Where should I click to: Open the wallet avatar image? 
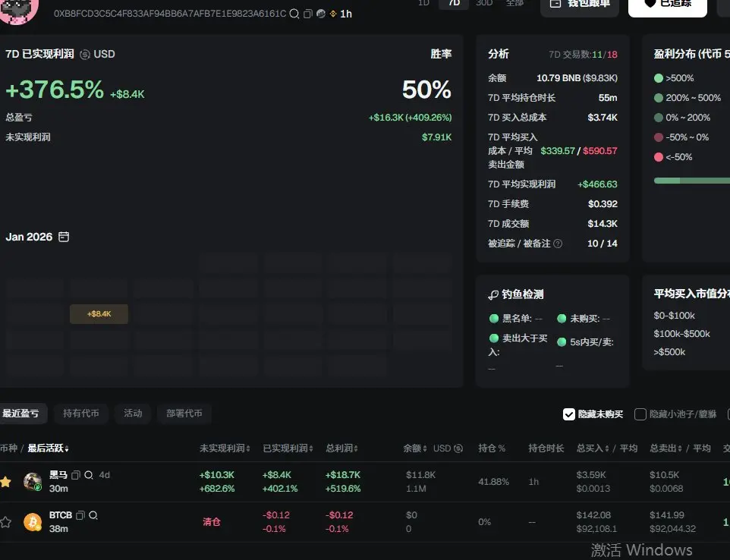tap(19, 10)
